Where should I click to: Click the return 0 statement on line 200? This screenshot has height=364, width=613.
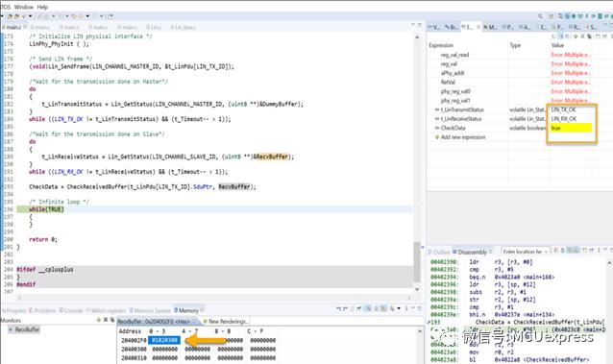point(43,239)
